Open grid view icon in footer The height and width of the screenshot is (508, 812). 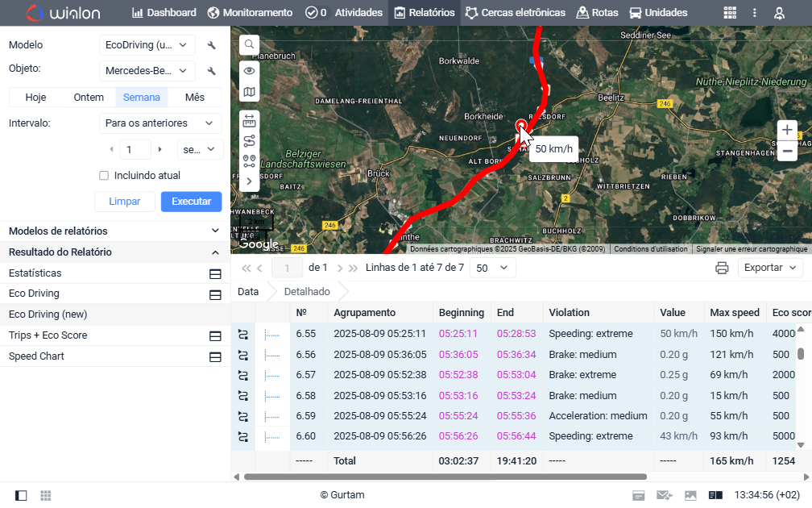tap(46, 496)
